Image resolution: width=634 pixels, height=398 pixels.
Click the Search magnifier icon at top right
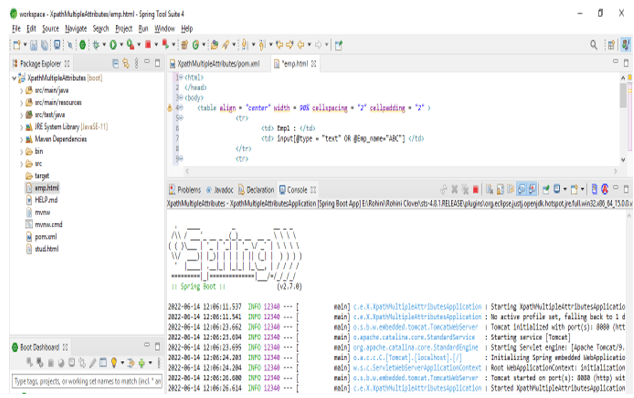(593, 45)
